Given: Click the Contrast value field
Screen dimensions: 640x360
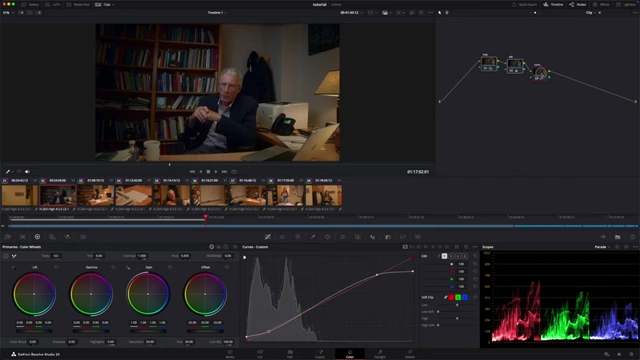Looking at the screenshot, I should 142,256.
